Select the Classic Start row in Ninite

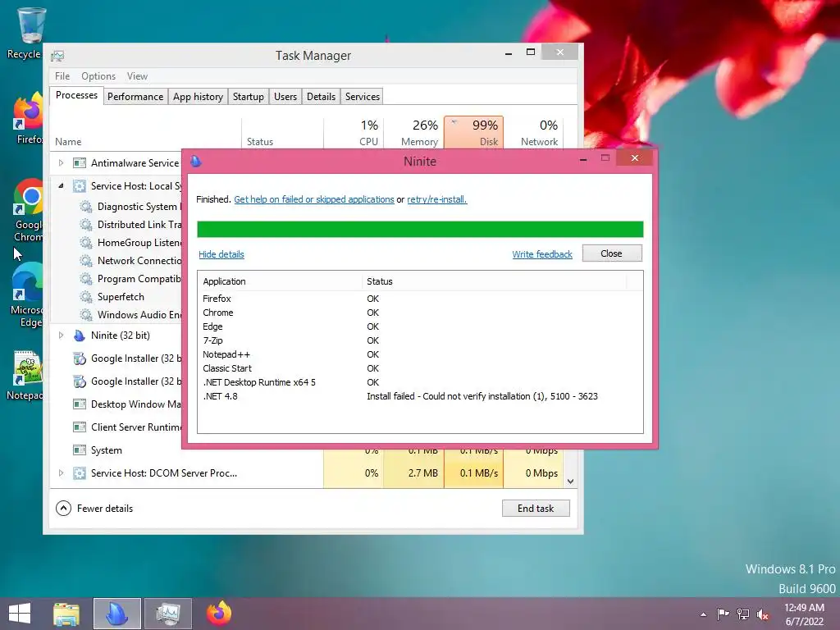420,368
